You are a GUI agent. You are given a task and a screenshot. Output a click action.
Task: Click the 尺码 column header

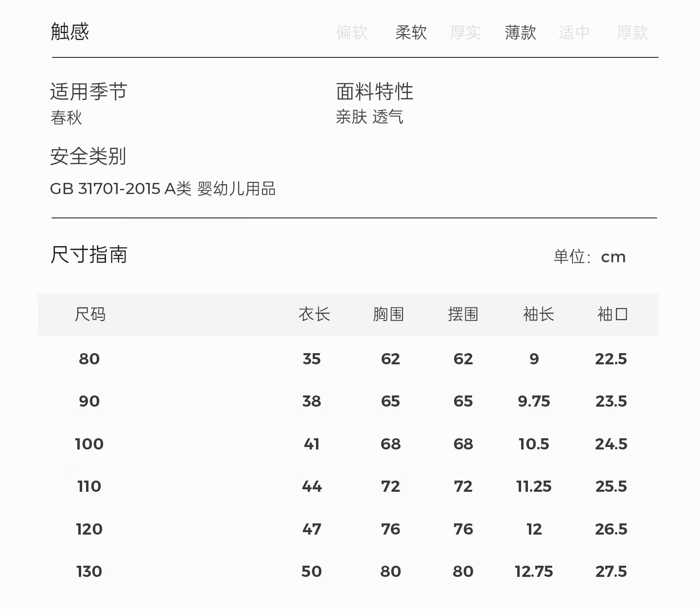90,314
